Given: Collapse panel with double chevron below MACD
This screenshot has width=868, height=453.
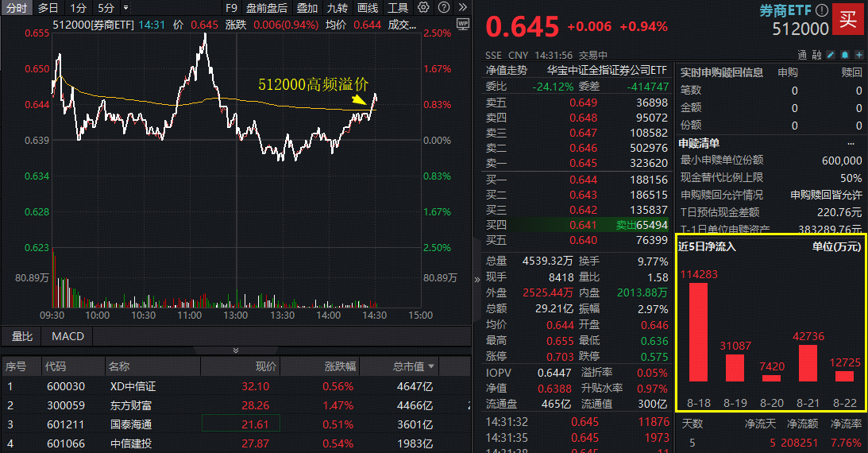Looking at the screenshot, I should click(235, 350).
